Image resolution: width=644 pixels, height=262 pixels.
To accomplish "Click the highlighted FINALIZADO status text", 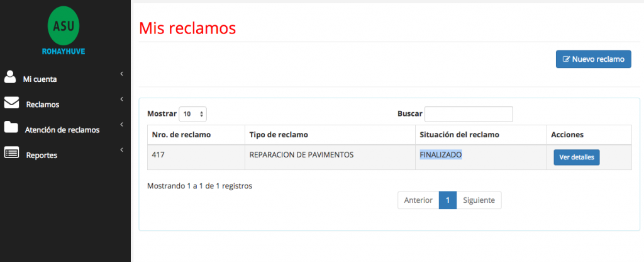I will coord(441,154).
